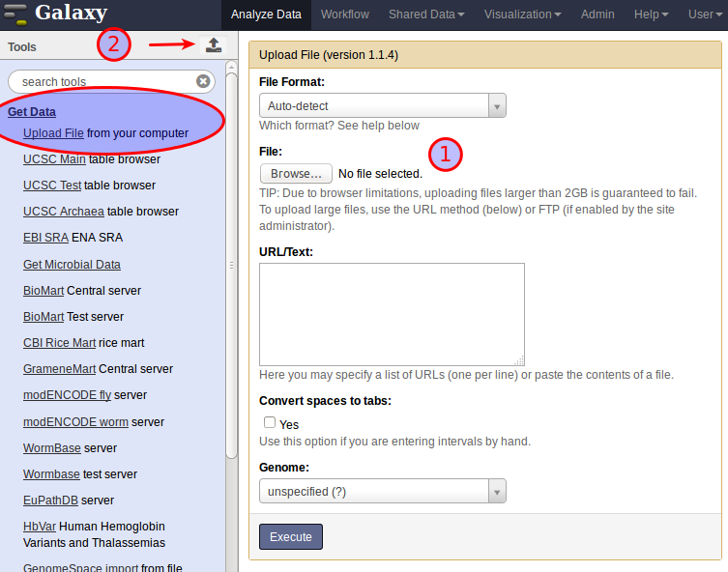Click the Execute button
The width and height of the screenshot is (728, 572).
(x=291, y=537)
